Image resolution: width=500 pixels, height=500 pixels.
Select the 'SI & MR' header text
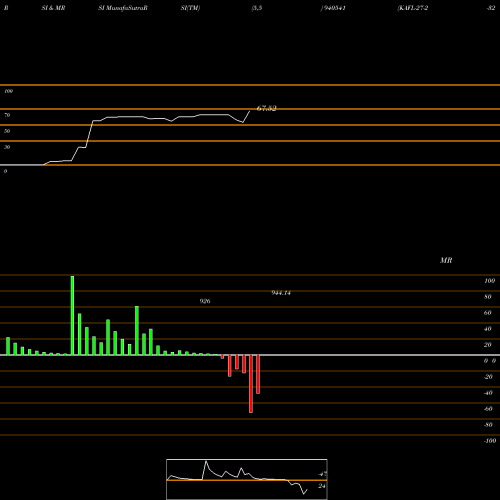coord(53,8)
